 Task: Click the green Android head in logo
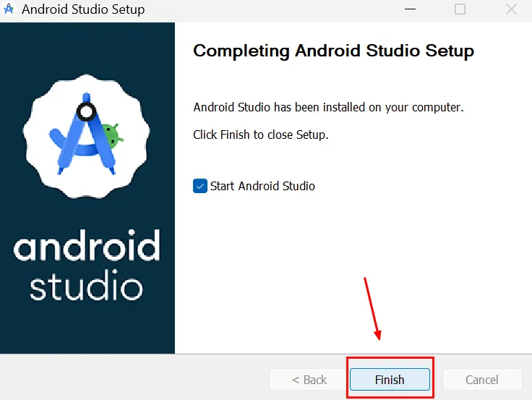point(111,135)
